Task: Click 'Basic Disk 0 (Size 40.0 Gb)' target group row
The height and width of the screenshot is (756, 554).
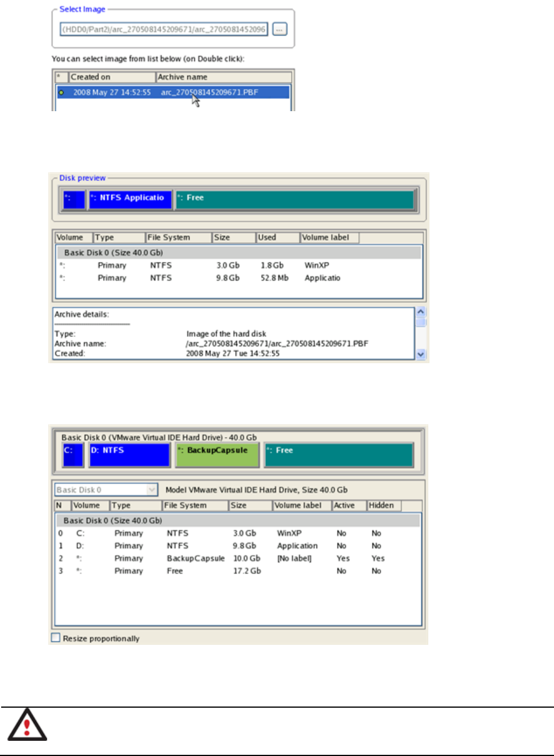Action: coord(239,520)
